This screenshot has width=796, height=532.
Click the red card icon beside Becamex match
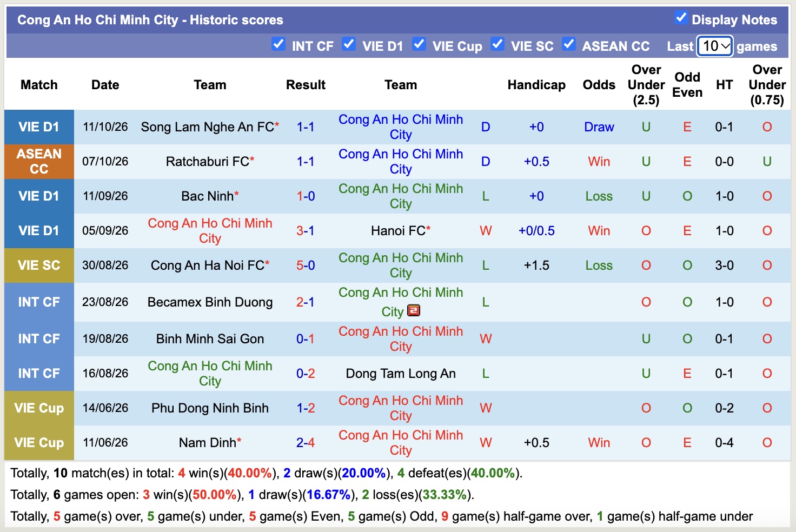pos(414,311)
